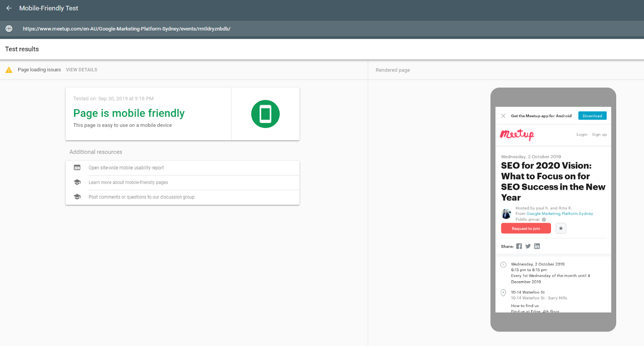The width and height of the screenshot is (644, 346).
Task: Click 'Additional resources' label
Action: (x=96, y=152)
